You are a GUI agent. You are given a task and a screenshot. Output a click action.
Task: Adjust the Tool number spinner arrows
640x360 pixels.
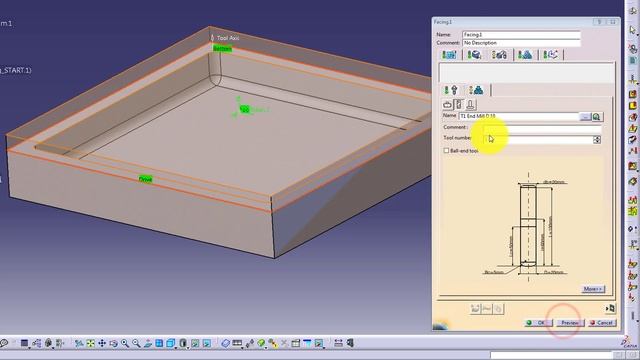pyautogui.click(x=597, y=140)
